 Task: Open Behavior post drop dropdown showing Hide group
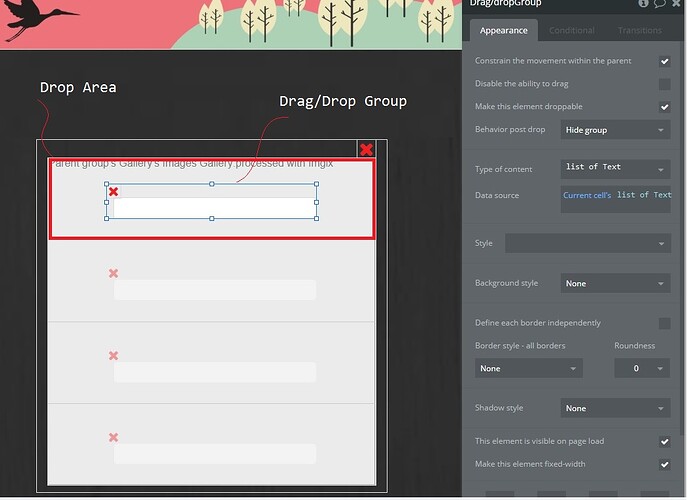click(615, 130)
